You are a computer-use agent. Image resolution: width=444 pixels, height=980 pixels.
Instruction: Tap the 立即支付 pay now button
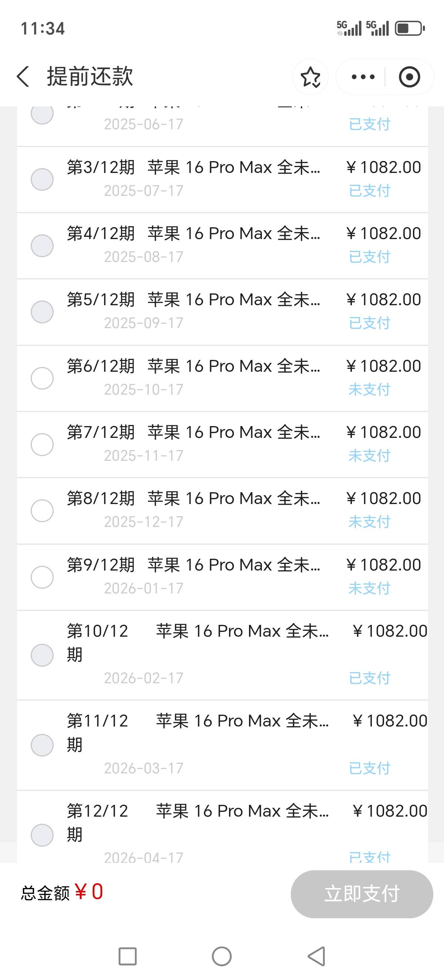point(362,894)
